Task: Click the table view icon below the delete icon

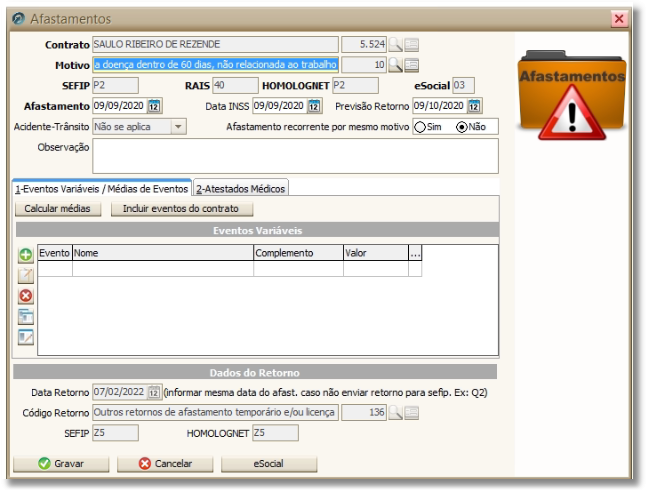Action: tap(26, 317)
